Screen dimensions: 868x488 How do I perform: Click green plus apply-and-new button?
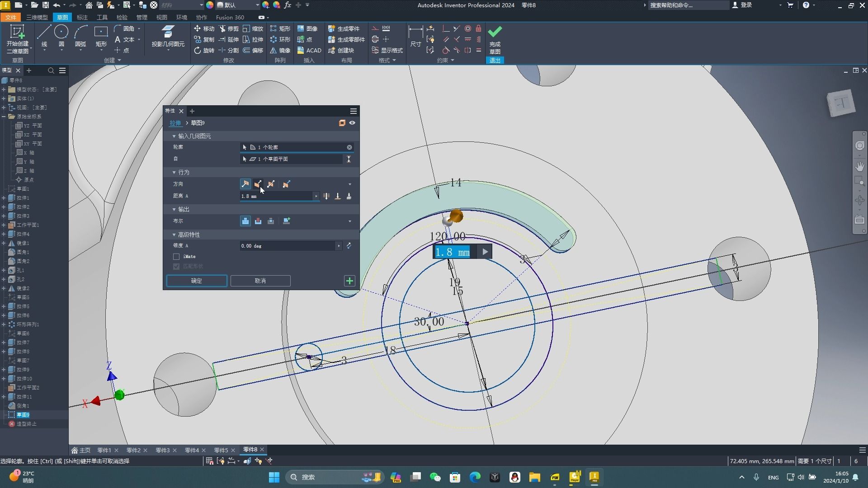[349, 281]
